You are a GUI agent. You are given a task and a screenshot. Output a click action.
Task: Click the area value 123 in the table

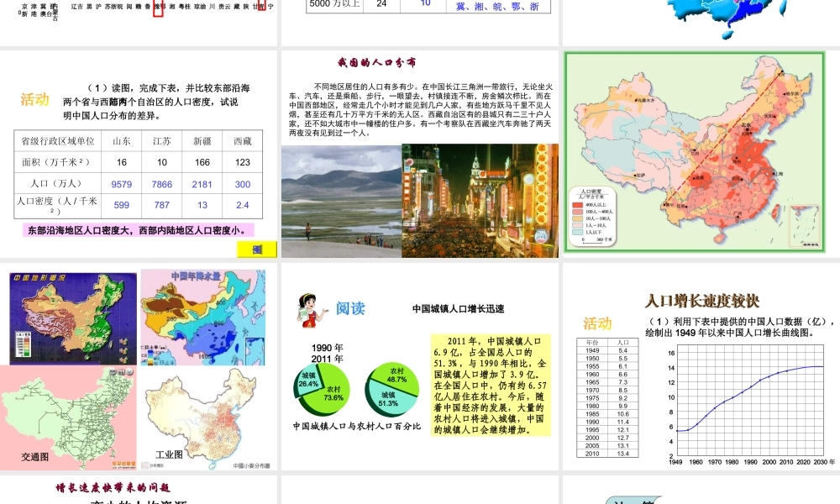[x=243, y=162]
